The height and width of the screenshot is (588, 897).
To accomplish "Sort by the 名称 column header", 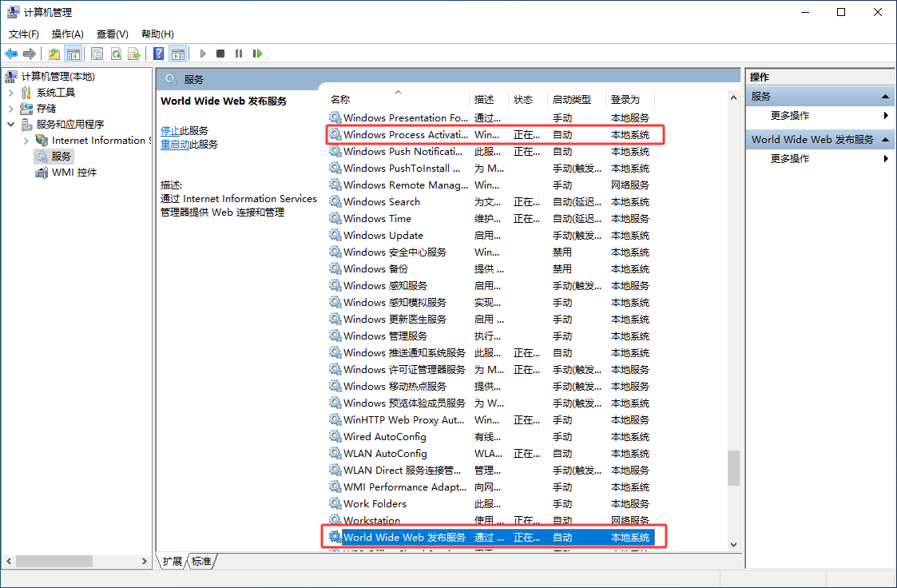I will [398, 100].
